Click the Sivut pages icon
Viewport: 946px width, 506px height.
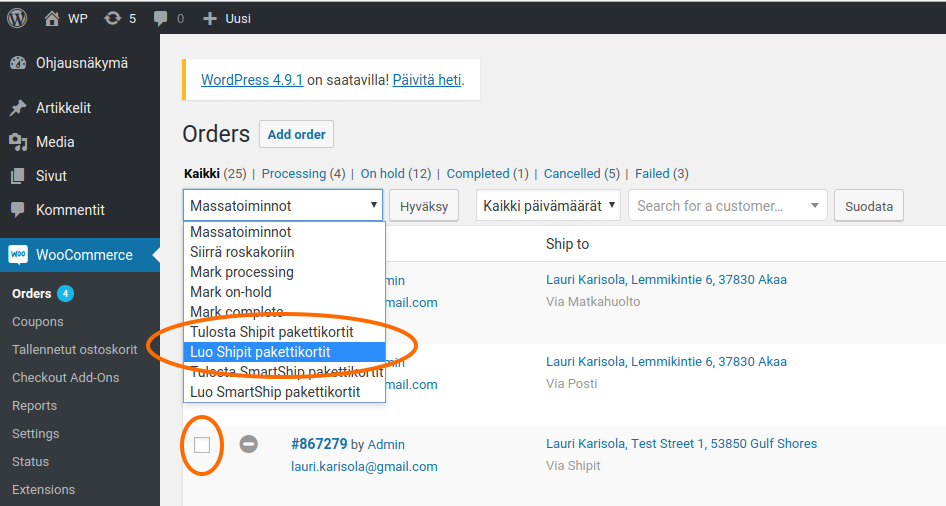tap(18, 176)
